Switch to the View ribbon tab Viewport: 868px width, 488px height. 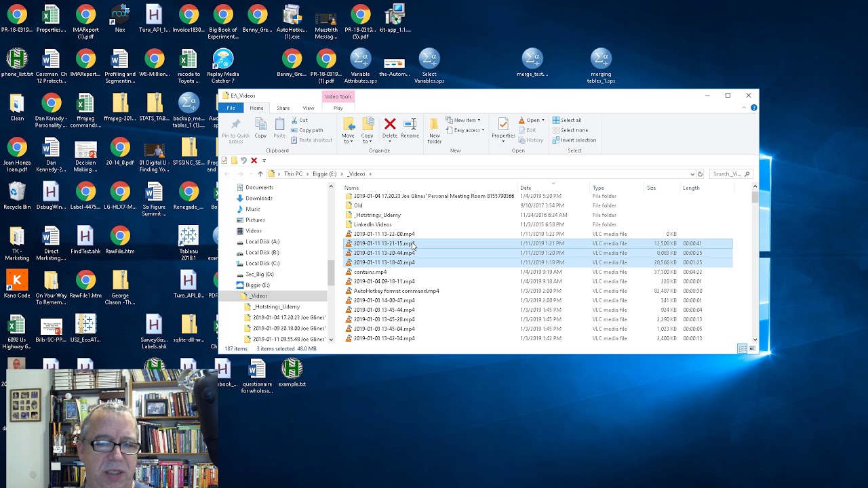(308, 108)
